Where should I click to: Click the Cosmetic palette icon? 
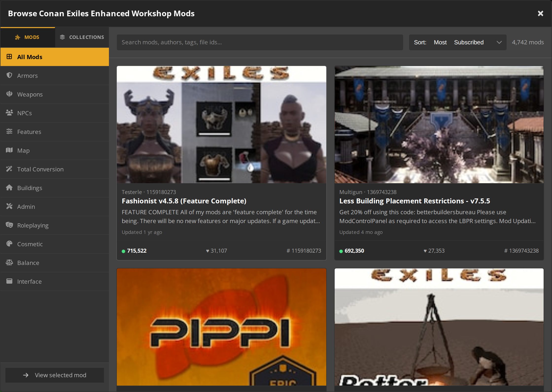click(x=9, y=244)
